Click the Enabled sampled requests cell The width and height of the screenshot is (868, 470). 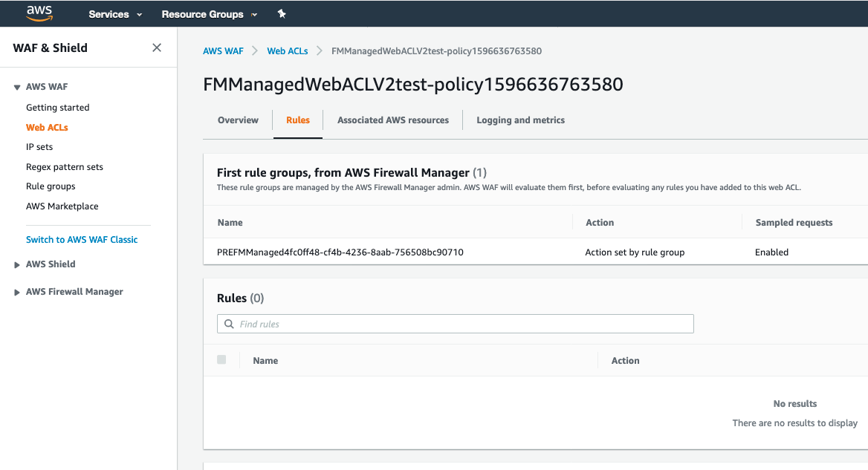pos(771,252)
